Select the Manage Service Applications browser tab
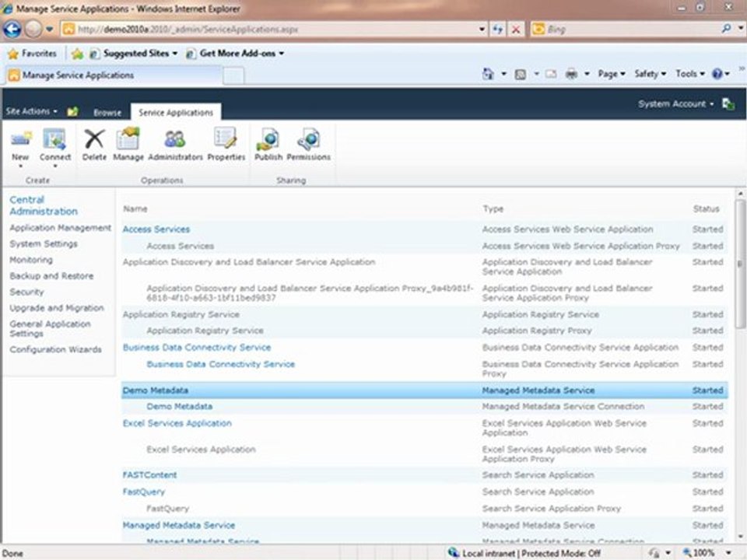Viewport: 747px width, 560px height. tap(114, 75)
